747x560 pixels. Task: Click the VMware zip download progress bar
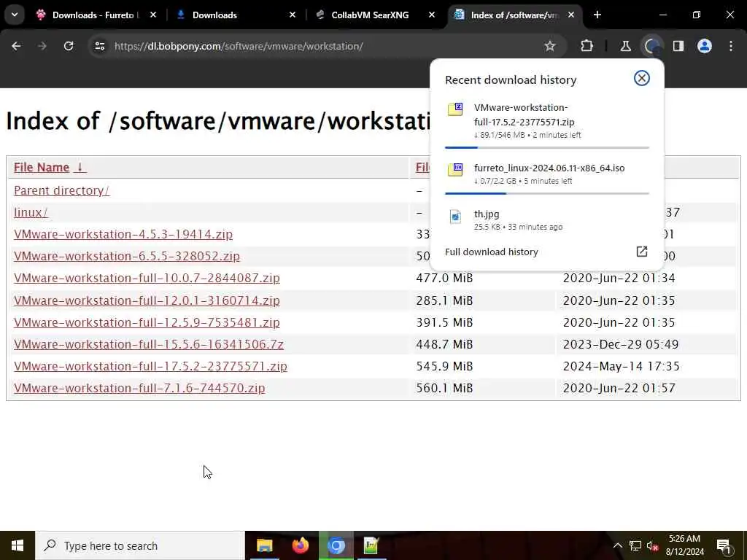tap(547, 147)
